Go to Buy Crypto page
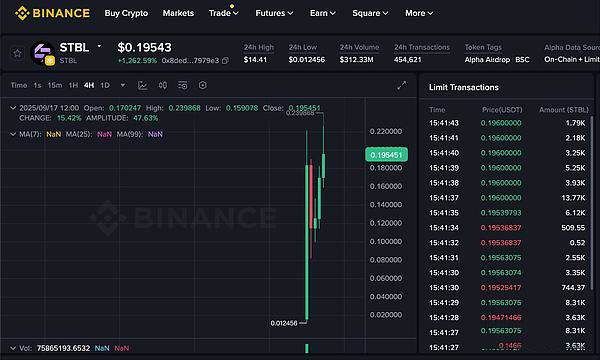This screenshot has width=600, height=360. [126, 13]
